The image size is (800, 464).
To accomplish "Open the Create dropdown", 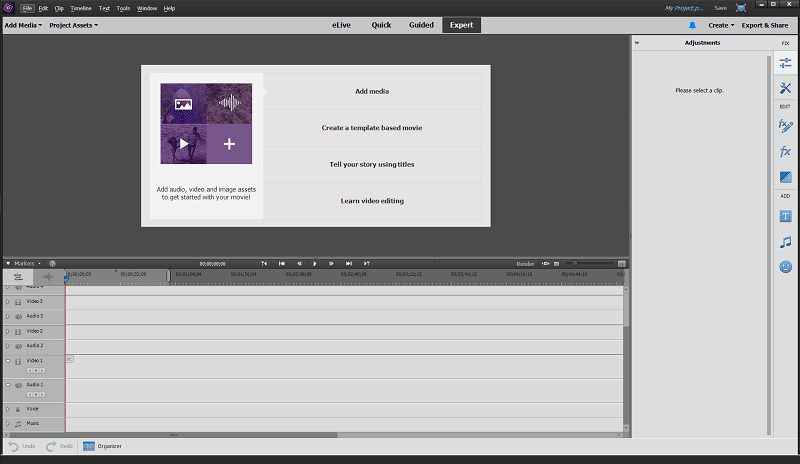I will pyautogui.click(x=721, y=25).
